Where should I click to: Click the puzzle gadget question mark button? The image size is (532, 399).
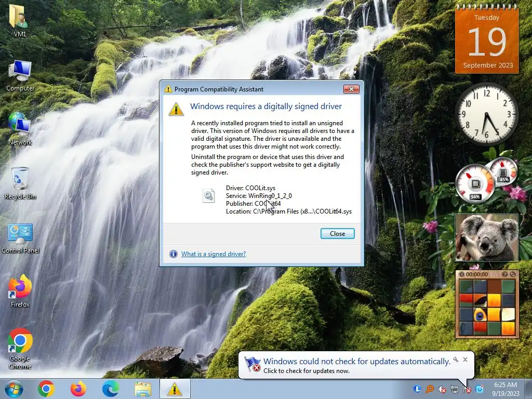(x=505, y=274)
